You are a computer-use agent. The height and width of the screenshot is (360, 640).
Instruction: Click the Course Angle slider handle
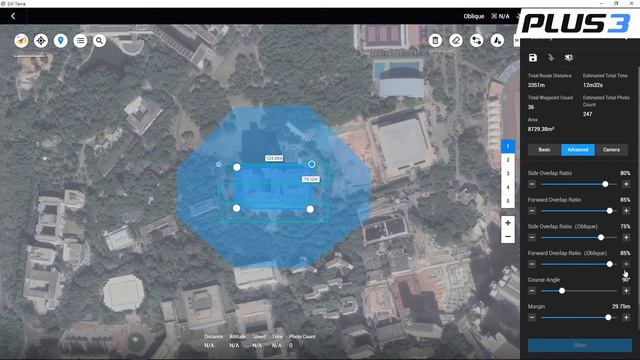tap(562, 291)
